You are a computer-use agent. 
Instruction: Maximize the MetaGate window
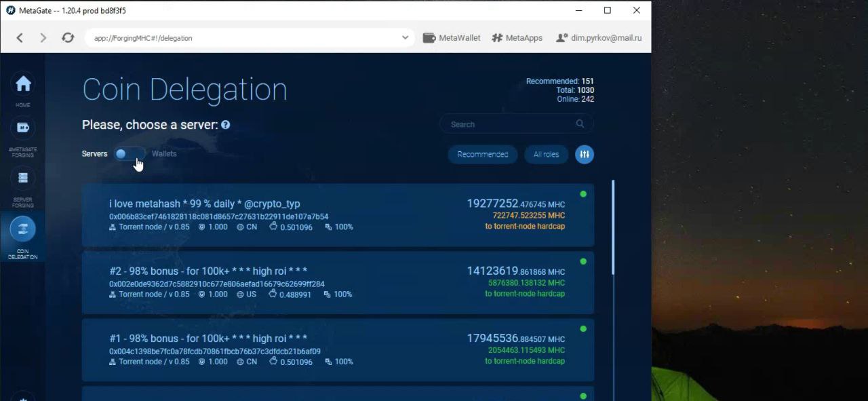(x=608, y=10)
